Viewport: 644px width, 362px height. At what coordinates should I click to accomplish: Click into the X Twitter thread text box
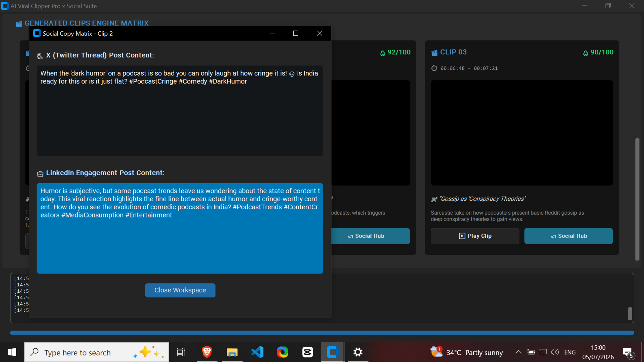coord(180,111)
